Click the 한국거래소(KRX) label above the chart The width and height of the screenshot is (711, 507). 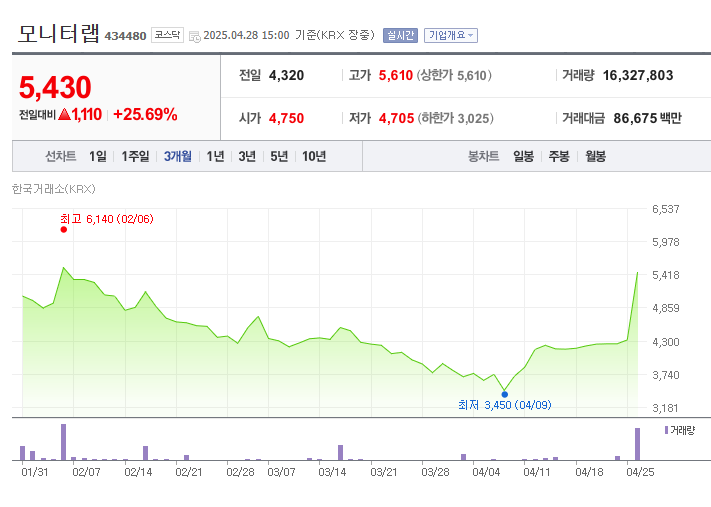[54, 189]
